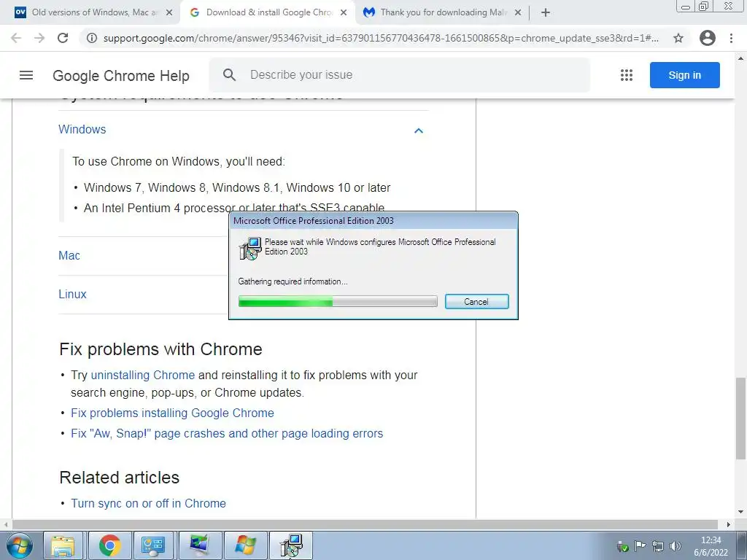Open Fix Aw, Snap page crashes link
This screenshot has width=747, height=560.
(227, 433)
